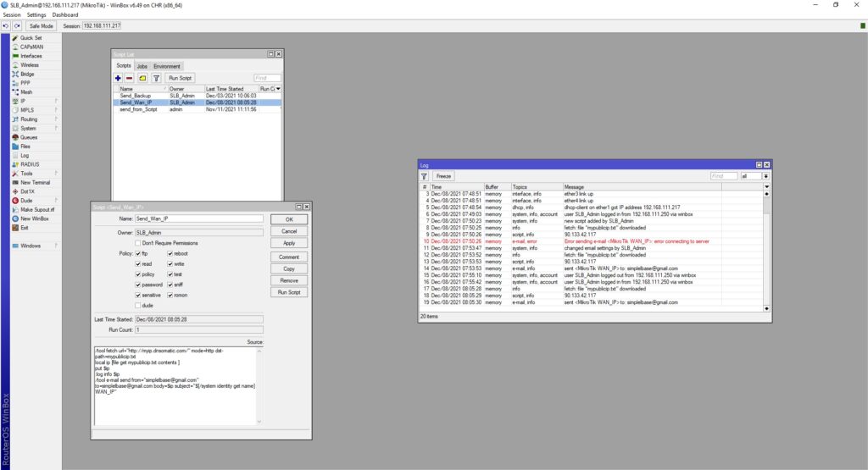Open Log from sidebar
This screenshot has height=470, width=868.
pyautogui.click(x=25, y=155)
